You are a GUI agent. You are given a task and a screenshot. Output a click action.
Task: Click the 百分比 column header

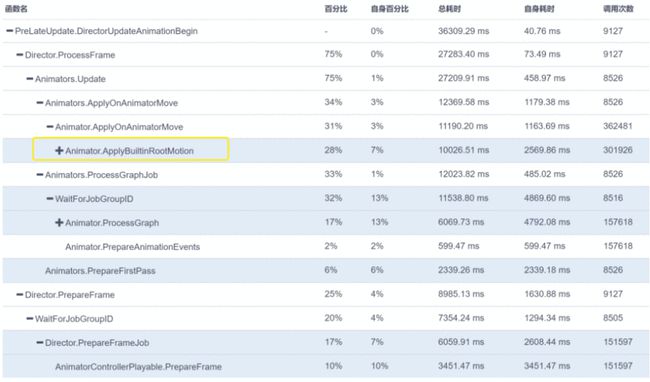tap(336, 9)
